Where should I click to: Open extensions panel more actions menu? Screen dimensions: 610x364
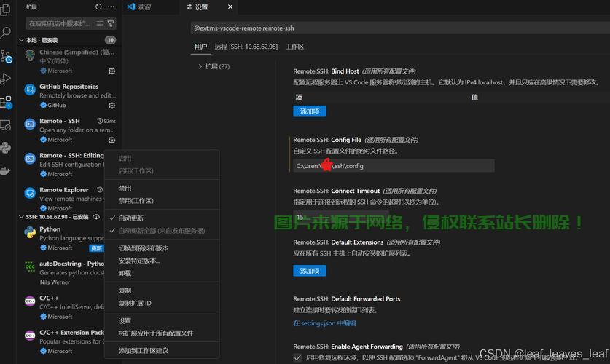(x=112, y=7)
